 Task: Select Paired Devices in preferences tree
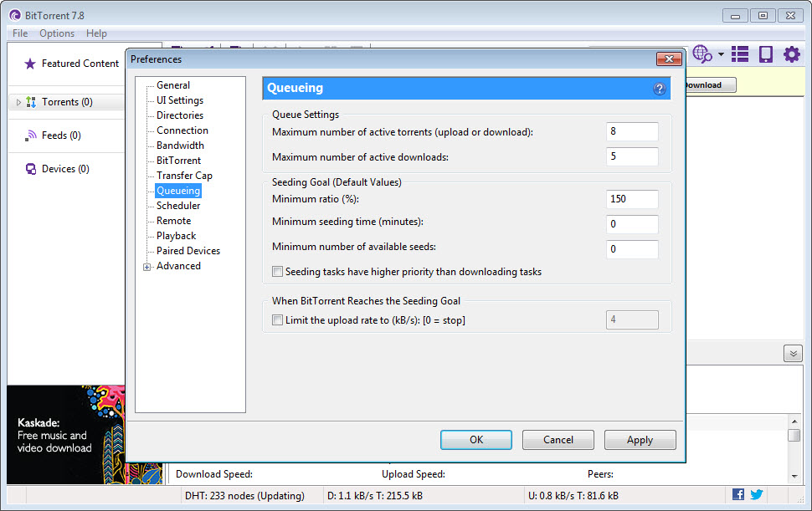coord(188,250)
